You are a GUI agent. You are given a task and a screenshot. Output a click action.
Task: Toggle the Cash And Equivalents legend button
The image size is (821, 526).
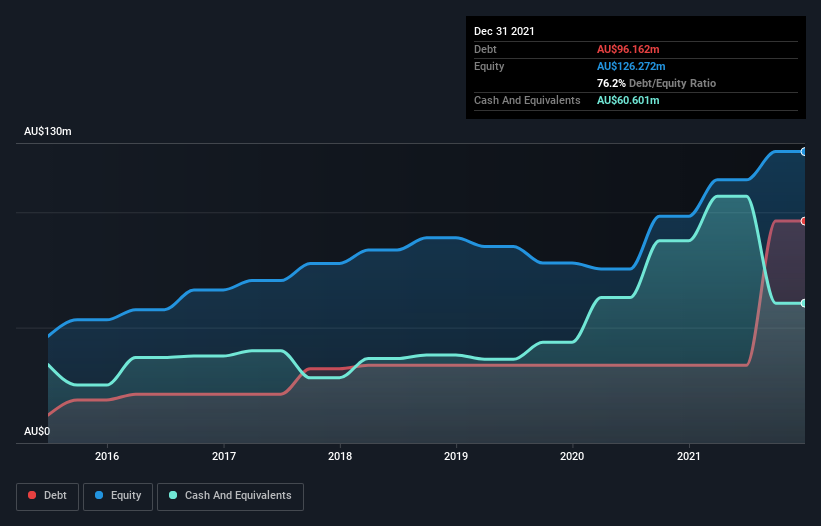point(230,496)
